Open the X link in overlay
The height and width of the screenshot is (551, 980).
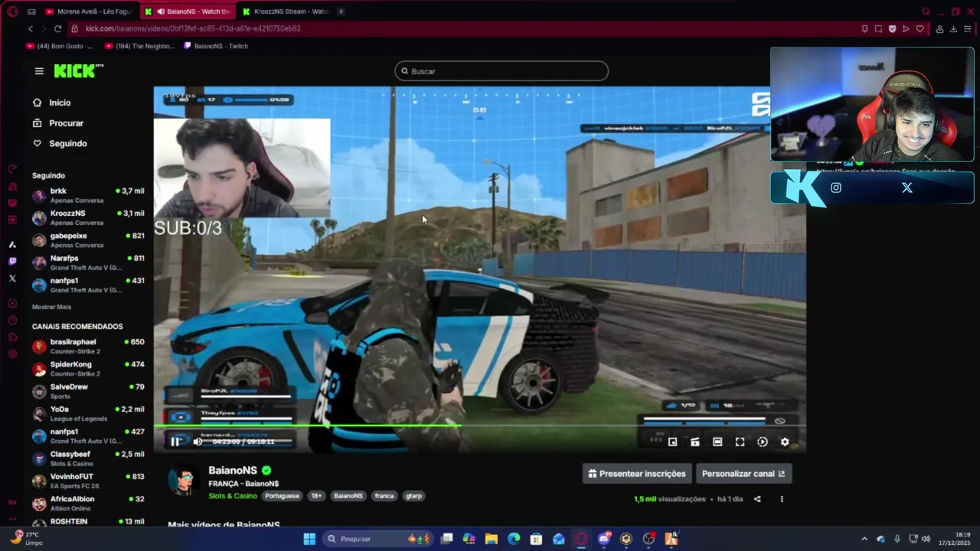pyautogui.click(x=907, y=187)
